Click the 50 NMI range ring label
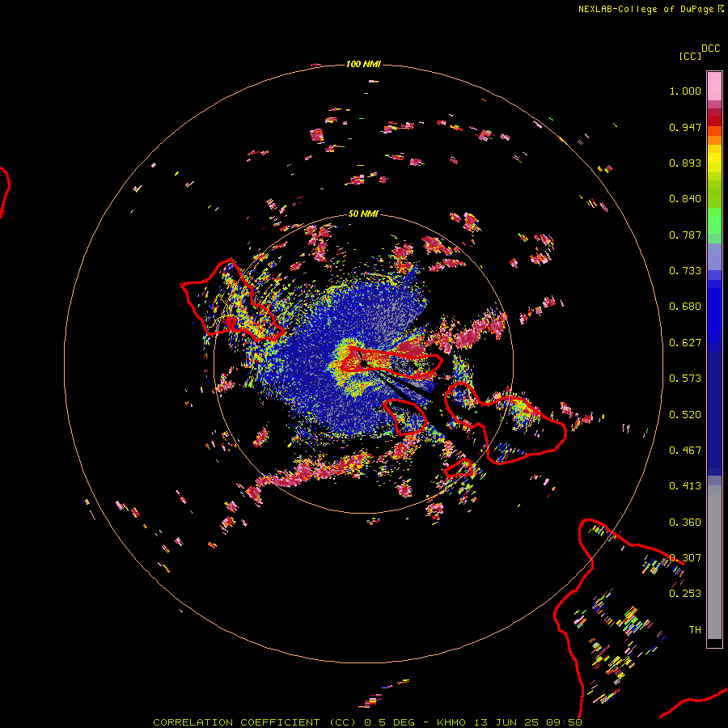The height and width of the screenshot is (728, 728). tap(363, 214)
